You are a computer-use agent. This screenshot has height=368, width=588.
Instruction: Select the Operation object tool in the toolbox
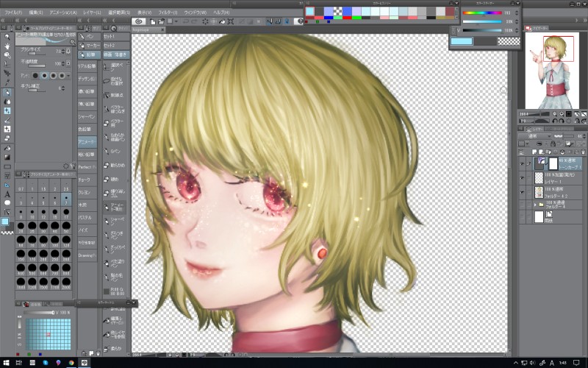click(x=7, y=54)
